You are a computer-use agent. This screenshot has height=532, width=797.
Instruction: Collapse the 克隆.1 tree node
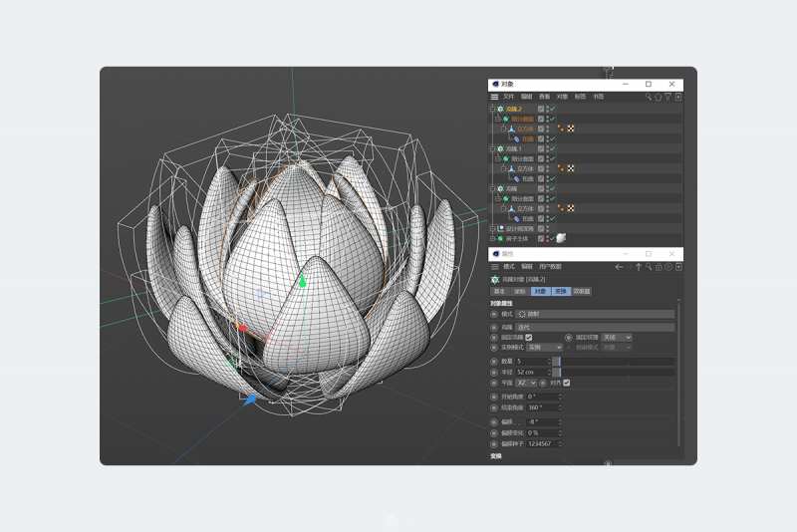click(x=492, y=149)
